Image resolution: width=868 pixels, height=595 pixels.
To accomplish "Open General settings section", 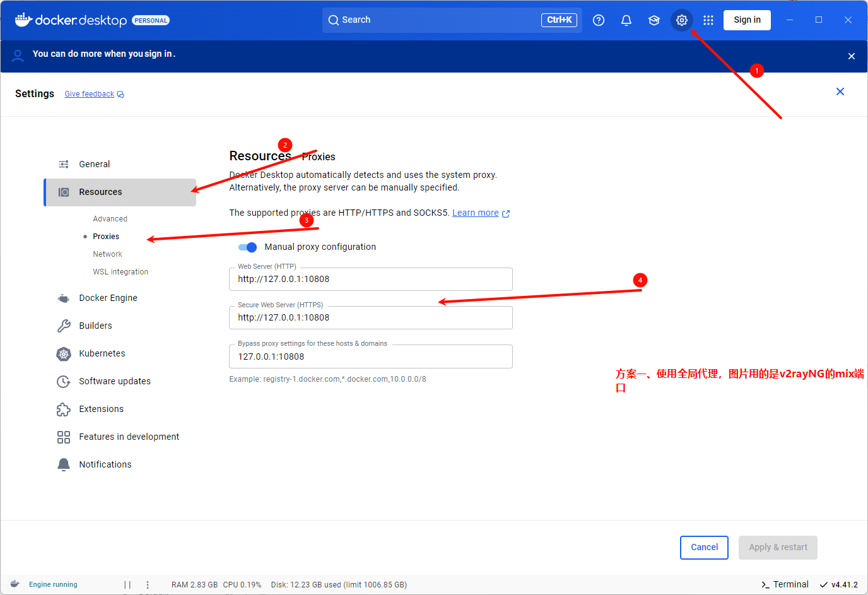I will coord(120,164).
